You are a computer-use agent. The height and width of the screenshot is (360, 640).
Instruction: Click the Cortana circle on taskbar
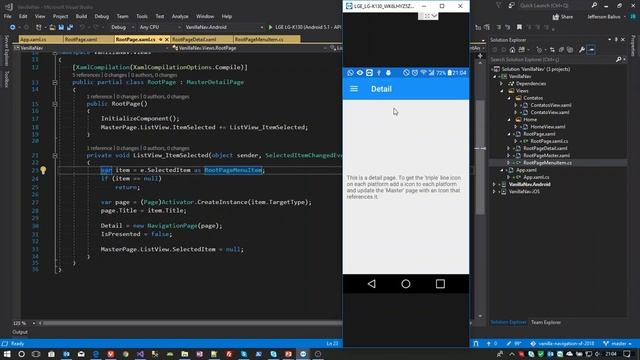pos(21,354)
